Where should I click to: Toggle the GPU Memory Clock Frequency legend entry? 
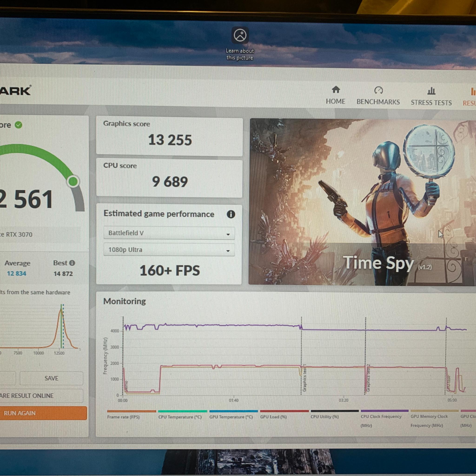(x=434, y=419)
